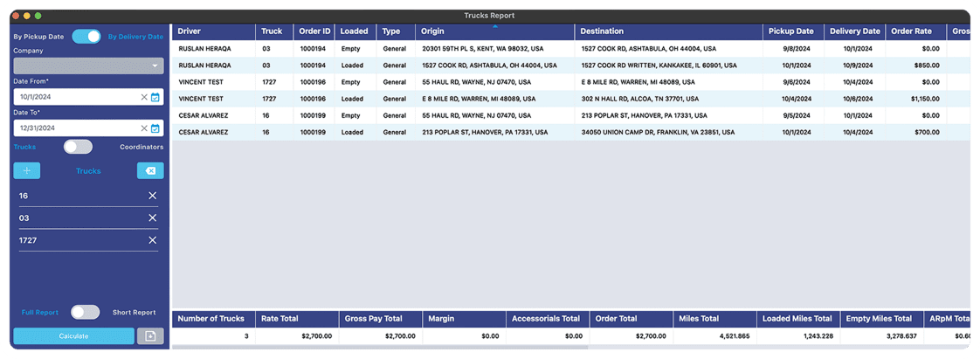Remove truck 03 from the list
Screen dimensions: 980x359
pos(153,218)
